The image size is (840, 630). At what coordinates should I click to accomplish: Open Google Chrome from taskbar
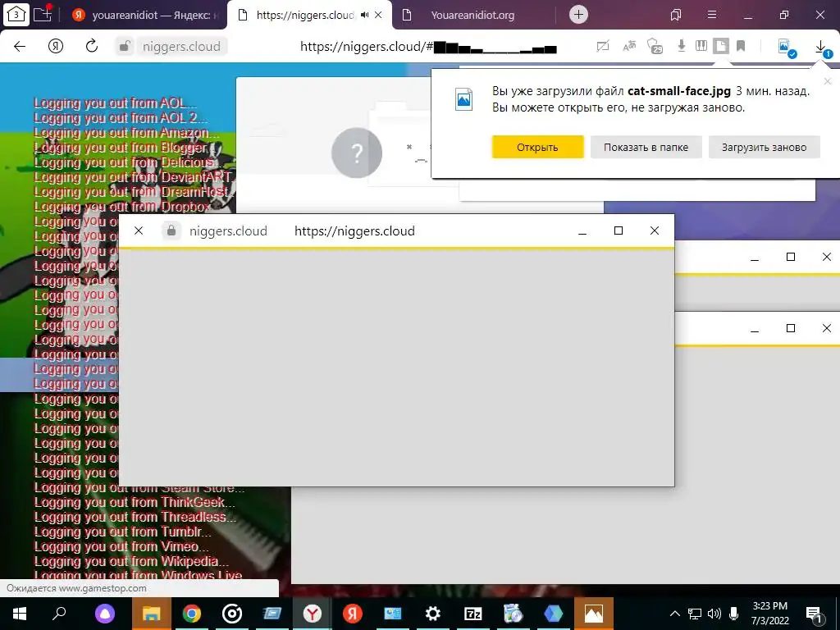(x=192, y=614)
